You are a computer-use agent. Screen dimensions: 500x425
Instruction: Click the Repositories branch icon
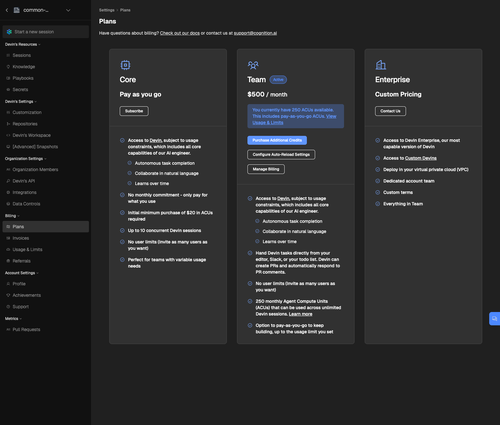[8, 124]
